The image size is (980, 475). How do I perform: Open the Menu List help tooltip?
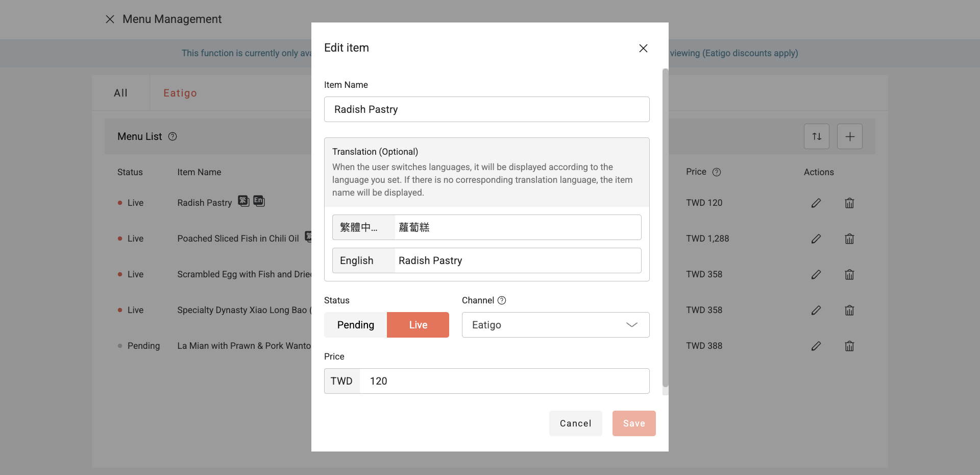point(173,136)
